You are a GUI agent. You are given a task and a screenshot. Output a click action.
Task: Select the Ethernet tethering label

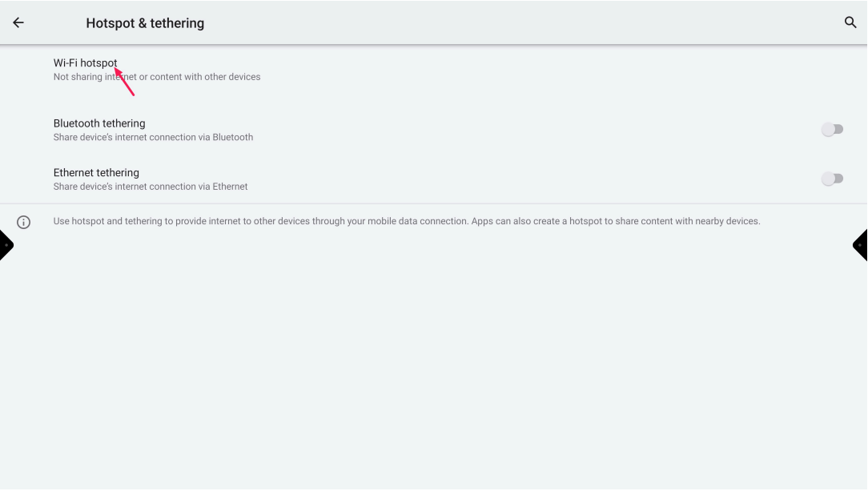click(x=96, y=173)
